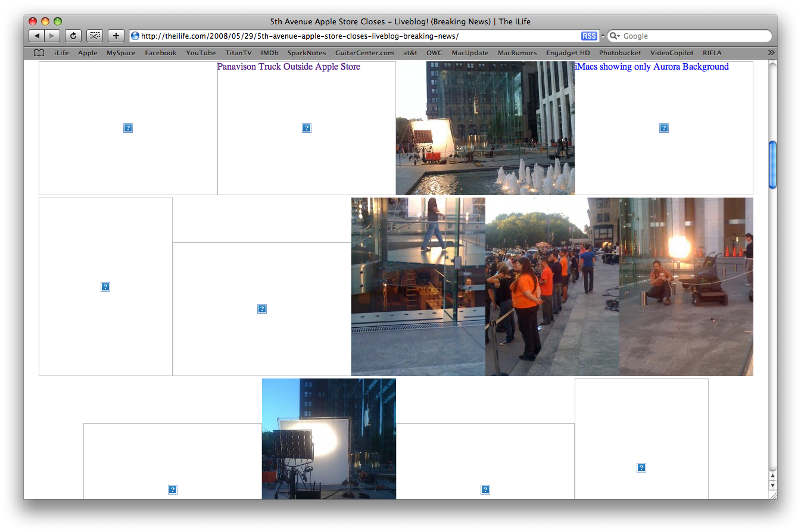This screenshot has width=801, height=532.
Task: Open the VideoCopilot bookmark
Action: [x=672, y=53]
